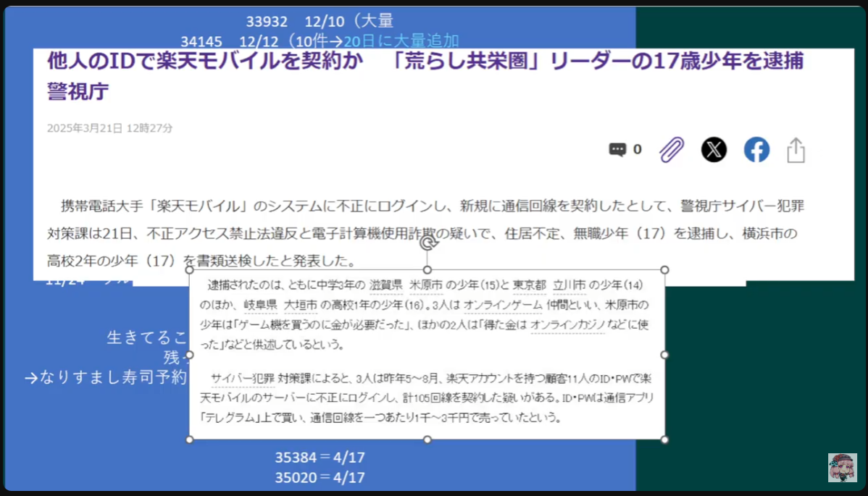Click the 岐阜県 link
Screen dimensions: 868x496
click(x=260, y=306)
